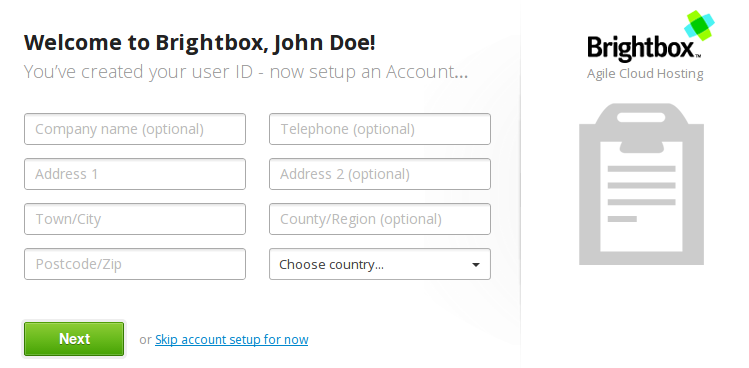Click the word or beside the Next button
This screenshot has height=368, width=749.
pos(145,340)
